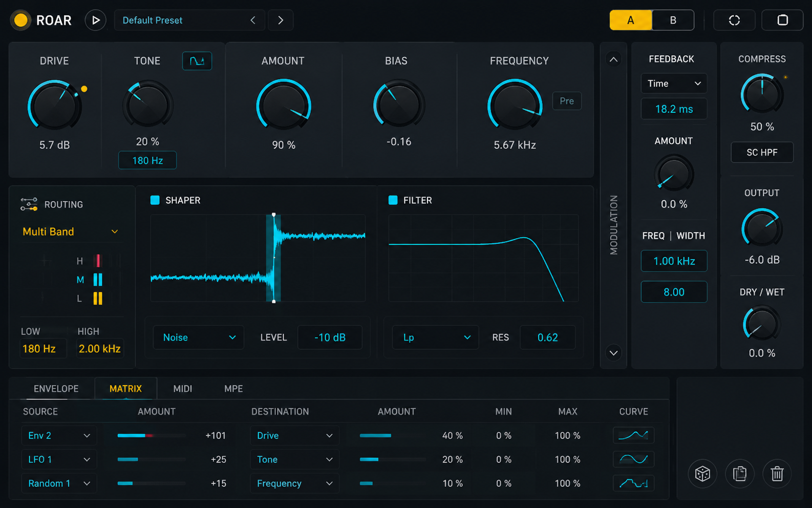Screen dimensions: 812x508
Task: Click the circular arrows icon in the header
Action: [x=734, y=20]
